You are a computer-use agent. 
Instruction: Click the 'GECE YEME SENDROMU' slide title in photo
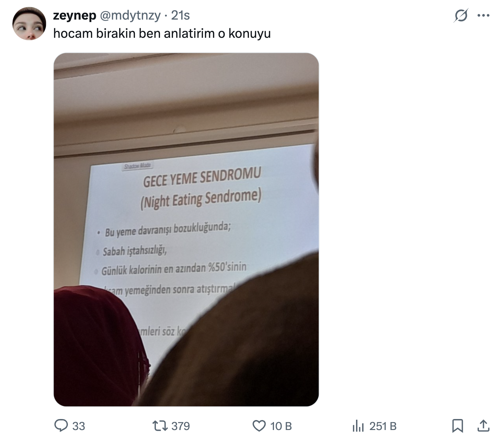pos(202,177)
